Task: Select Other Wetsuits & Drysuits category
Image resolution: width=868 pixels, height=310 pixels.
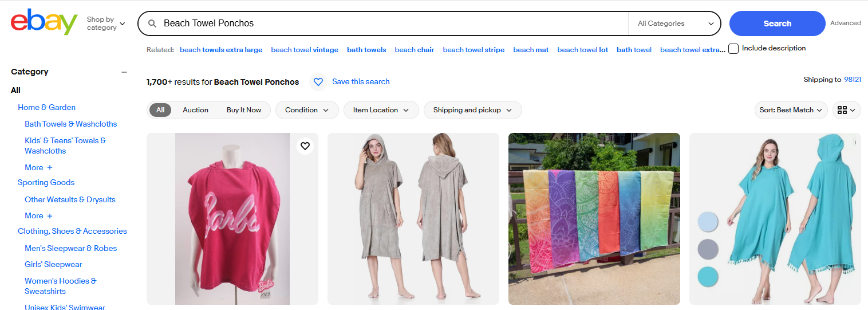Action: pyautogui.click(x=70, y=199)
